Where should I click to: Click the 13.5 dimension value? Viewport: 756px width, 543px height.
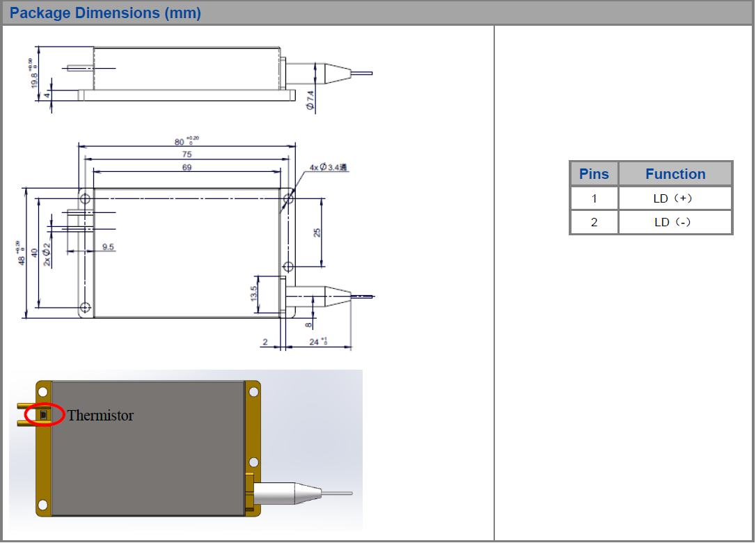coord(254,294)
